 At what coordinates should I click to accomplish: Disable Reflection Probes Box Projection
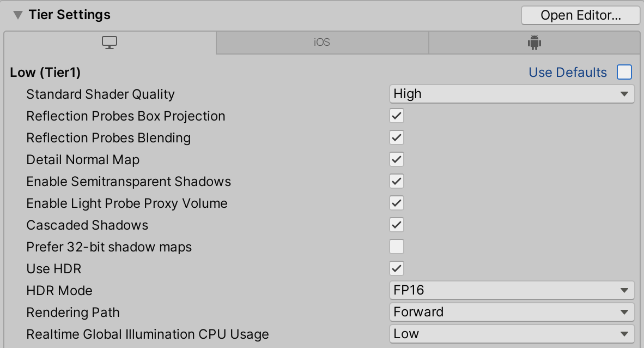[397, 116]
